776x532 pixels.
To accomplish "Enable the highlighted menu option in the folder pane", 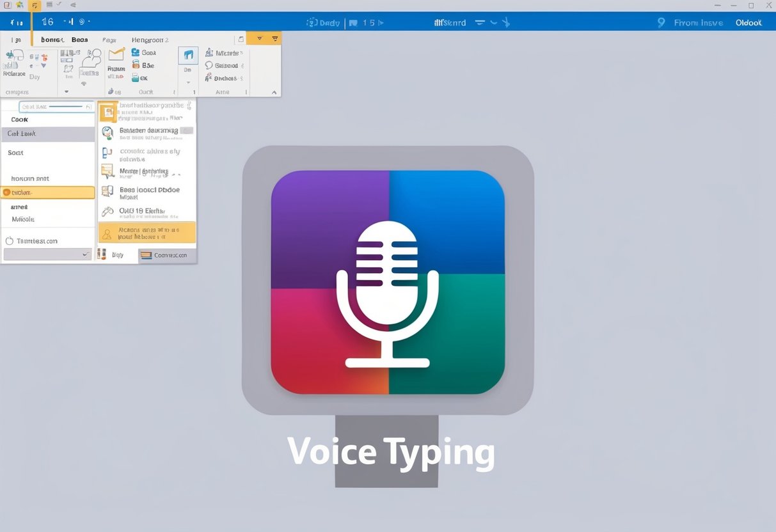I will [x=48, y=192].
